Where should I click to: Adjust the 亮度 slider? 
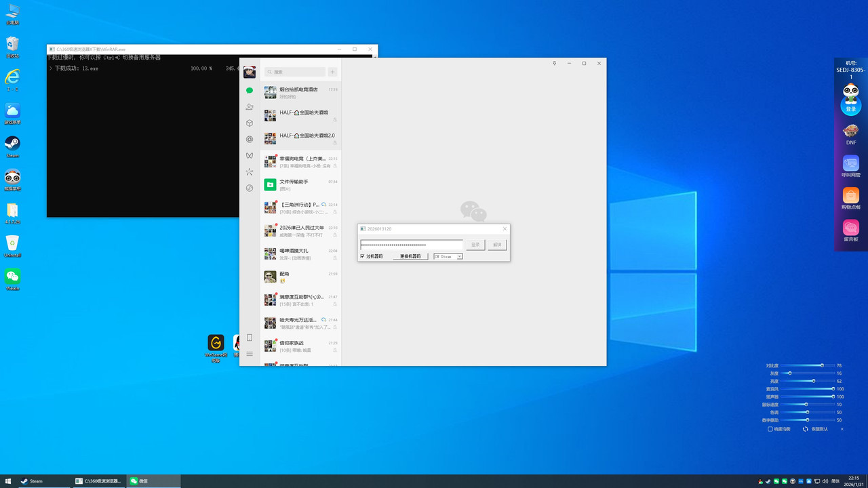pyautogui.click(x=808, y=381)
